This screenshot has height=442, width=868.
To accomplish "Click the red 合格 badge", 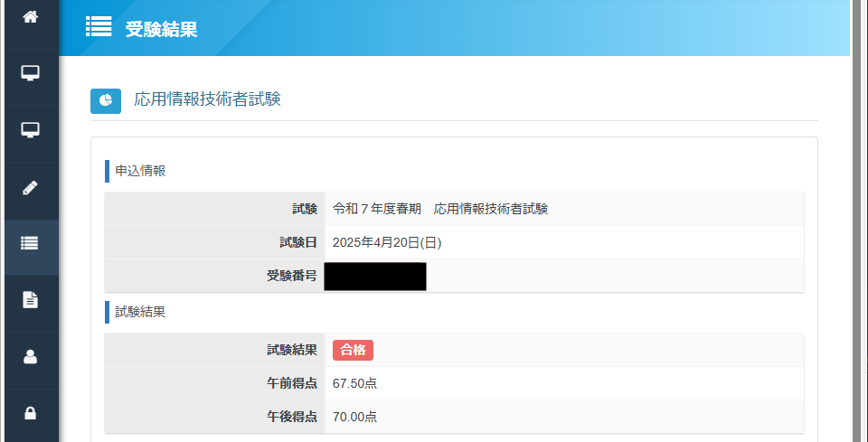I will pyautogui.click(x=354, y=350).
